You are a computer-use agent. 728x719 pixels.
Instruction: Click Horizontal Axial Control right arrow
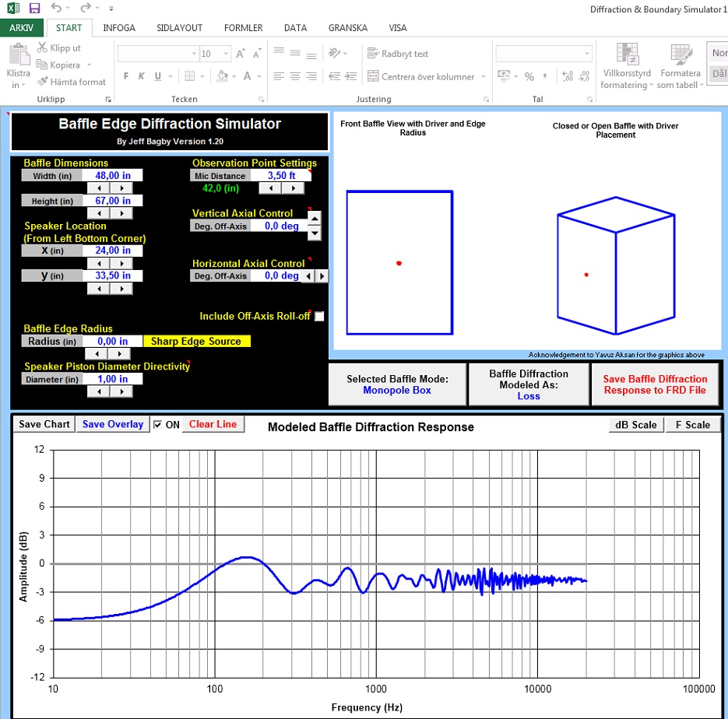point(322,276)
